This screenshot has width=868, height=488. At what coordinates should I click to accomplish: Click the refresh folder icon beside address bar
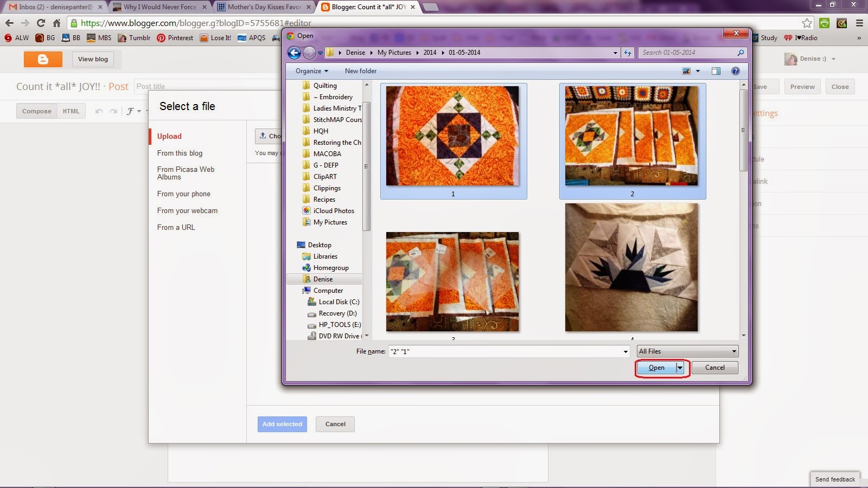[628, 53]
